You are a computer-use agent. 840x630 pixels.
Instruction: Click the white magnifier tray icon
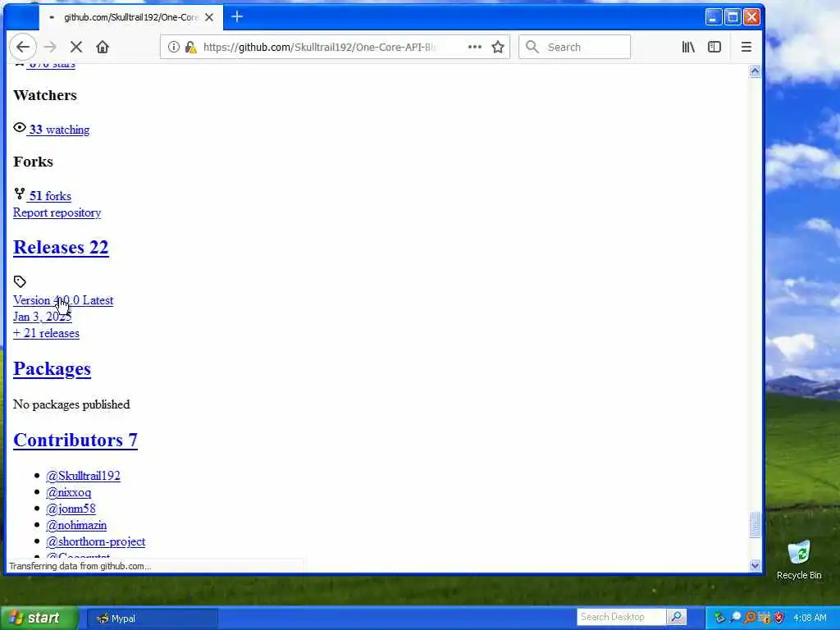click(x=735, y=618)
